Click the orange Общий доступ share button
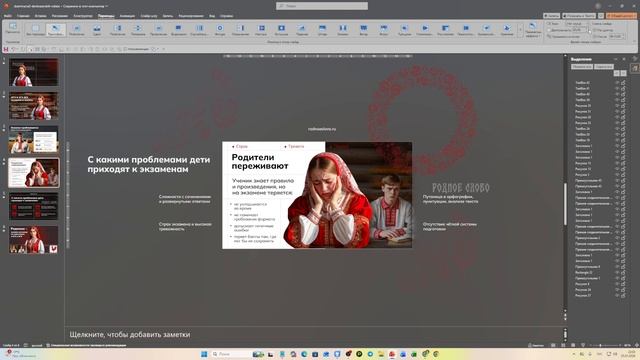 (621, 16)
